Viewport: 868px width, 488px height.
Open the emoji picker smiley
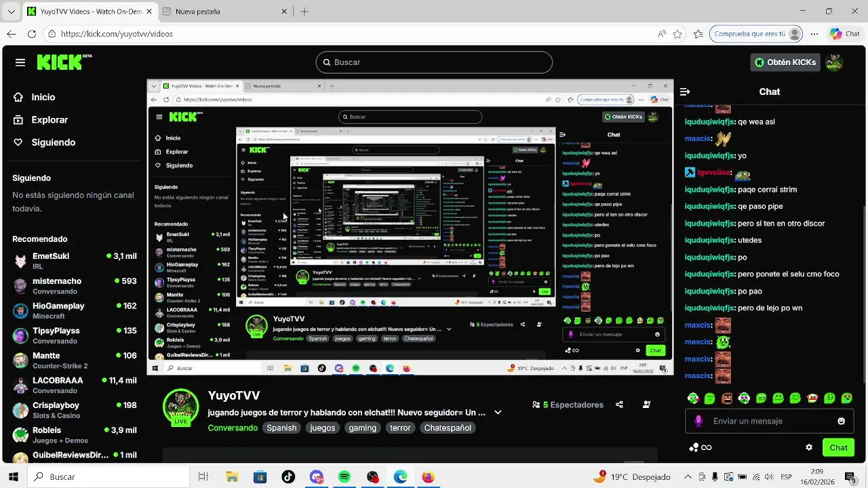pyautogui.click(x=842, y=421)
